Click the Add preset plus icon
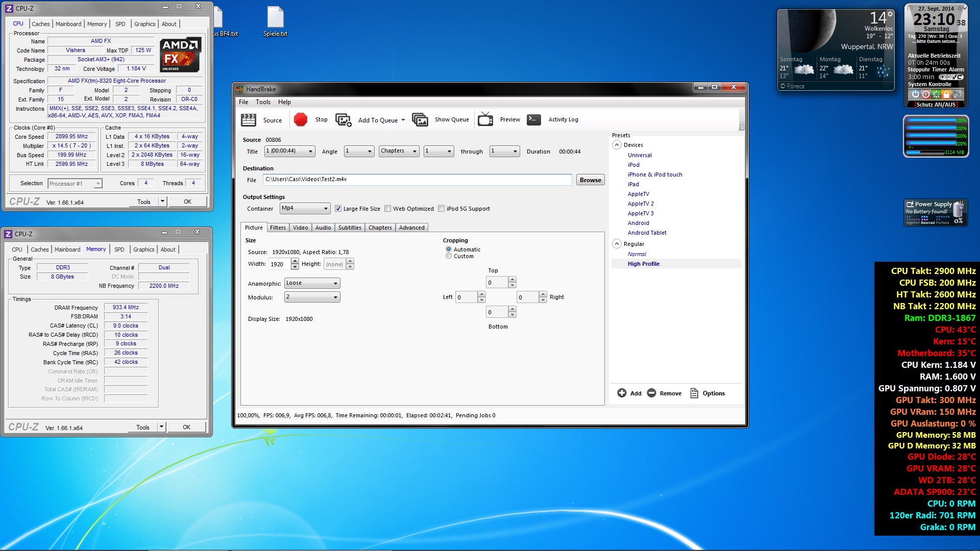The image size is (980, 551). tap(622, 393)
